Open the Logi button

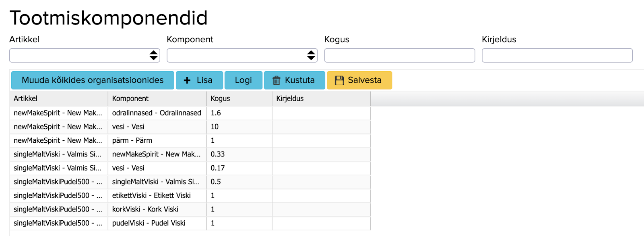pos(243,80)
